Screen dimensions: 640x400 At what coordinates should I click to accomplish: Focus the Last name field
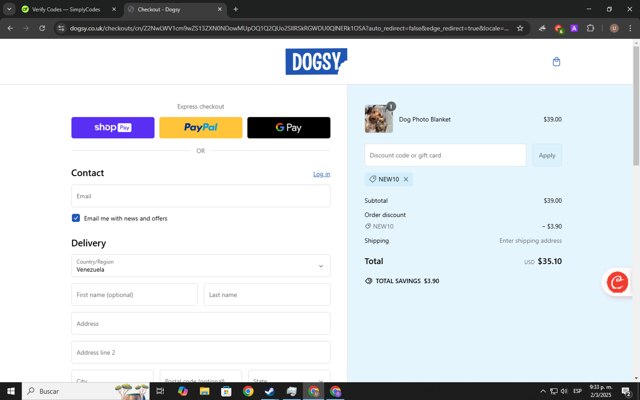(x=267, y=295)
